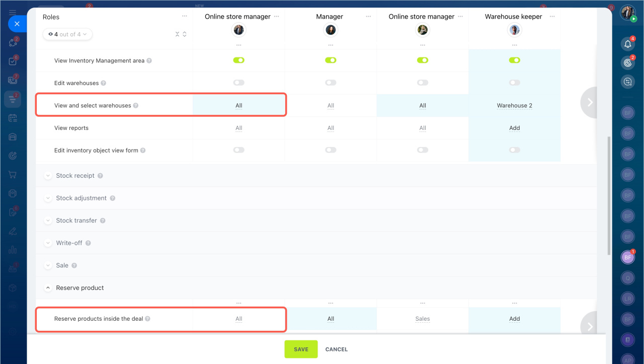The height and width of the screenshot is (364, 644).
Task: Open the notifications bell icon
Action: [x=627, y=44]
